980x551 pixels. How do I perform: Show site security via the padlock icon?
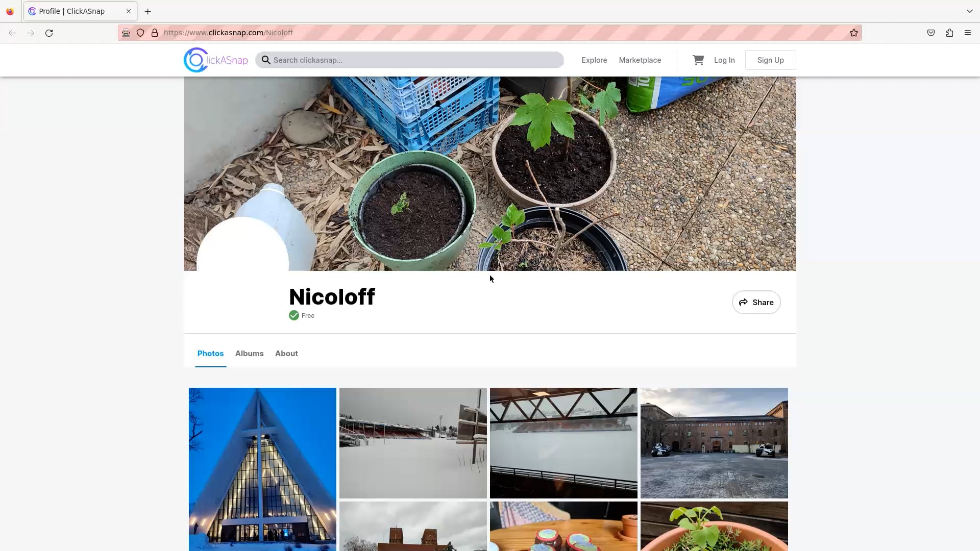pyautogui.click(x=155, y=33)
